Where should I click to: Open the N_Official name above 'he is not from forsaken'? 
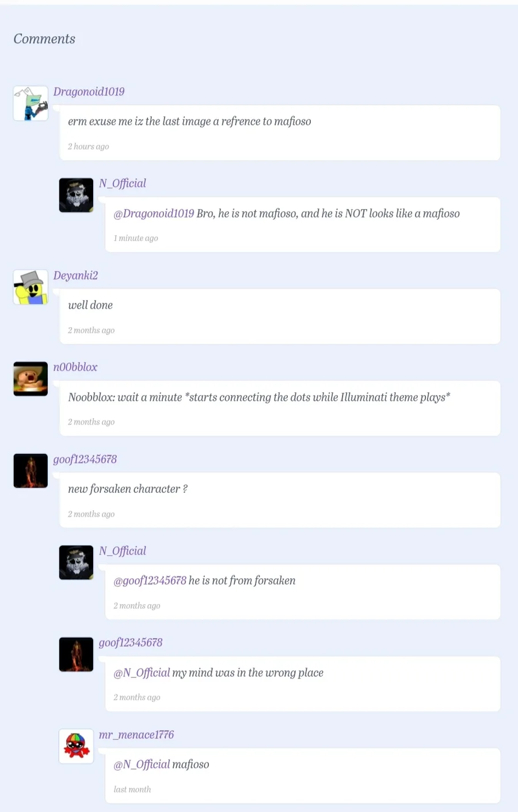click(123, 551)
